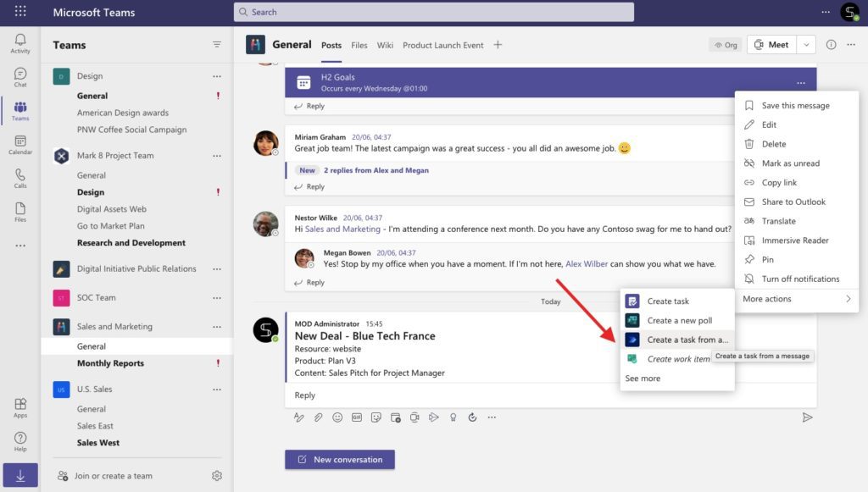Click the Send message arrow icon

pyautogui.click(x=808, y=417)
